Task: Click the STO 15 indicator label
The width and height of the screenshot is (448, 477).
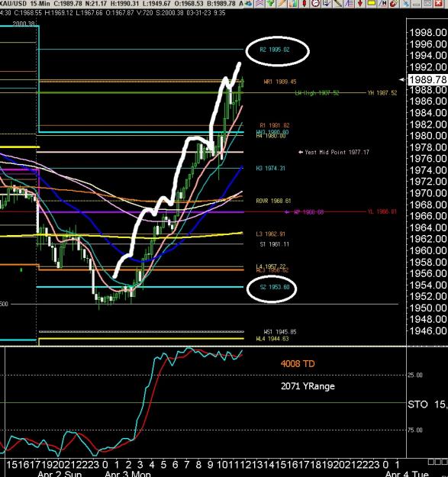Action: 427,404
